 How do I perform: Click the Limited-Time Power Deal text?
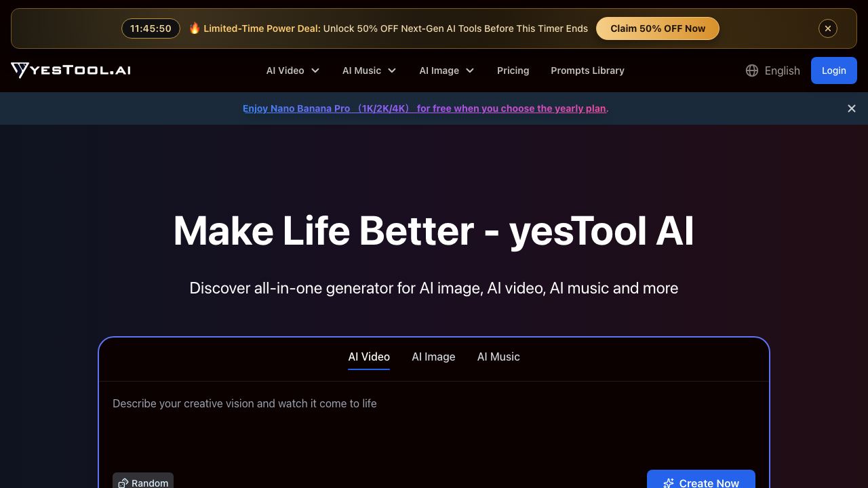[x=262, y=28]
